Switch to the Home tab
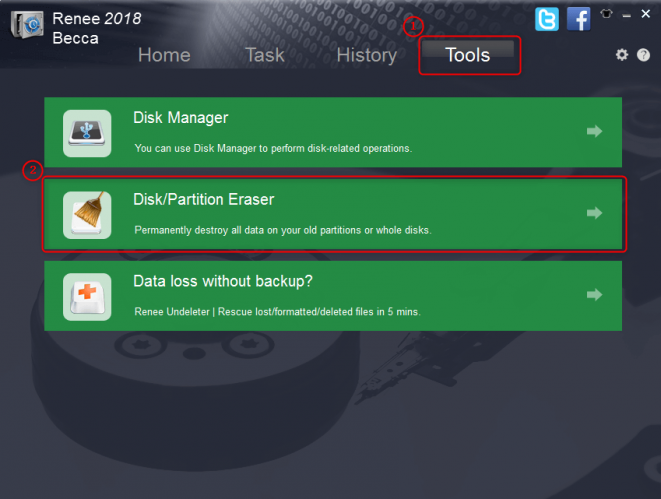 click(x=164, y=55)
